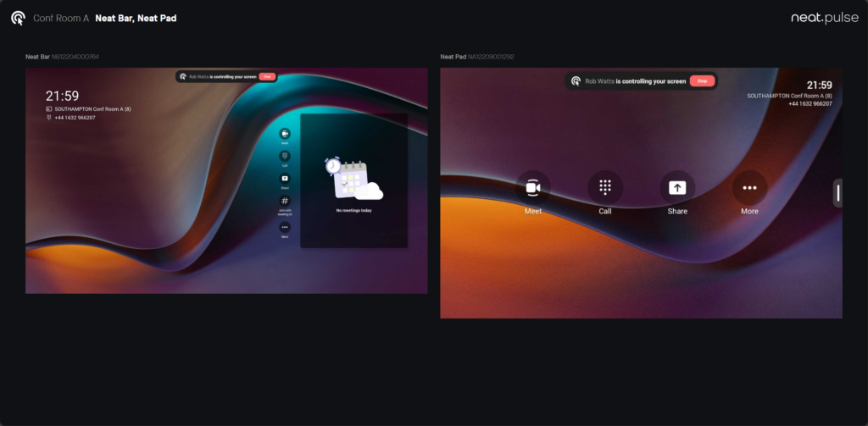Select the Share icon on Neat Bar screen
Viewport: 868px width, 426px height.
pyautogui.click(x=285, y=178)
